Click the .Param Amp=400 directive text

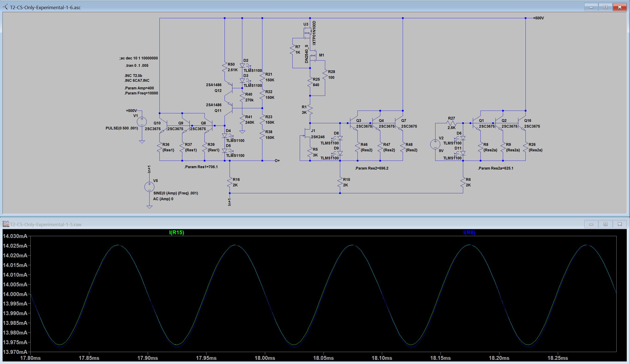(x=139, y=88)
